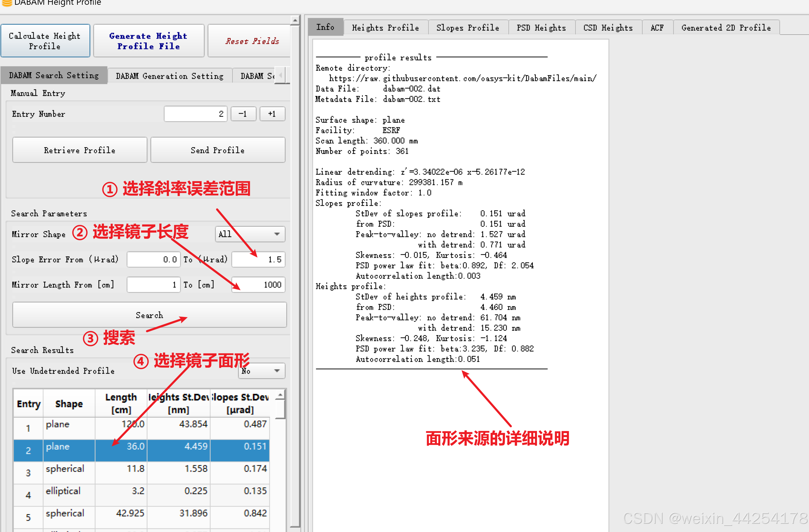Decrement entry number with -1 button
809x532 pixels.
(x=243, y=114)
